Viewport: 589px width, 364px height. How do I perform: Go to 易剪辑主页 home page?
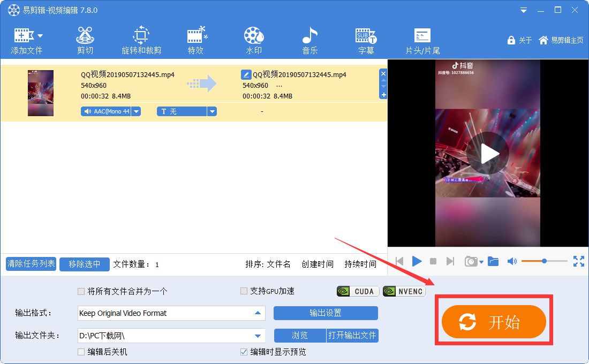click(561, 40)
